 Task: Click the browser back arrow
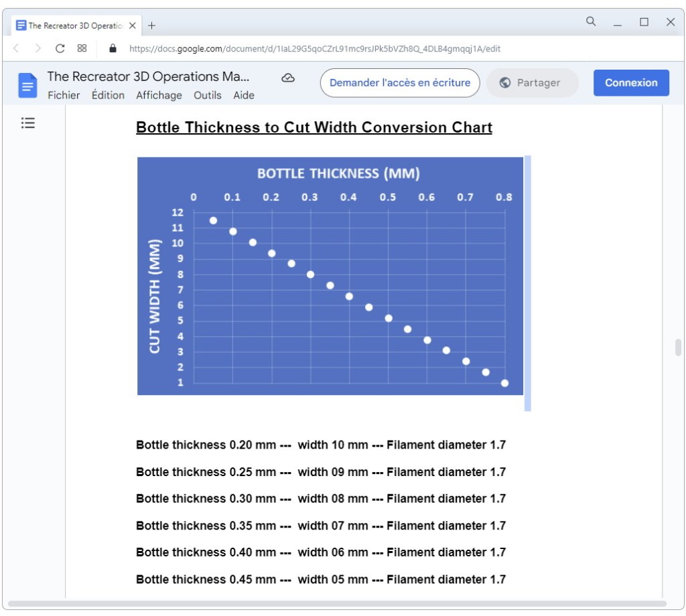(x=17, y=48)
